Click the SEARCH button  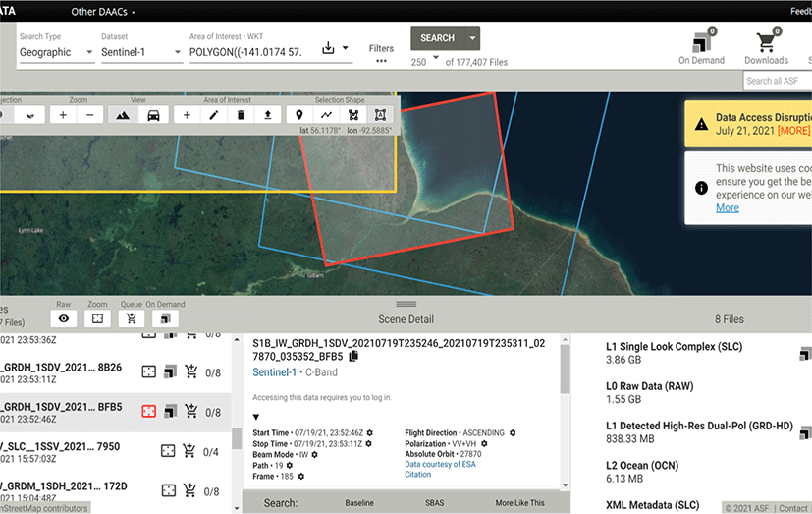(x=438, y=38)
